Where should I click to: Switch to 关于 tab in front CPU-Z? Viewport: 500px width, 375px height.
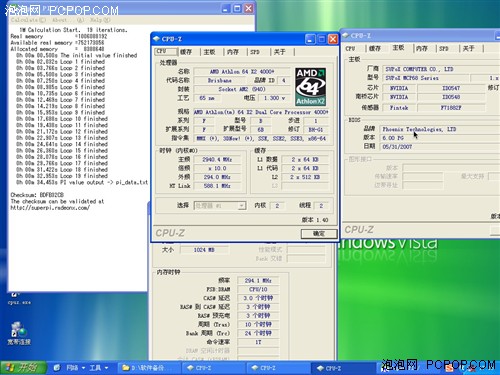pyautogui.click(x=279, y=52)
